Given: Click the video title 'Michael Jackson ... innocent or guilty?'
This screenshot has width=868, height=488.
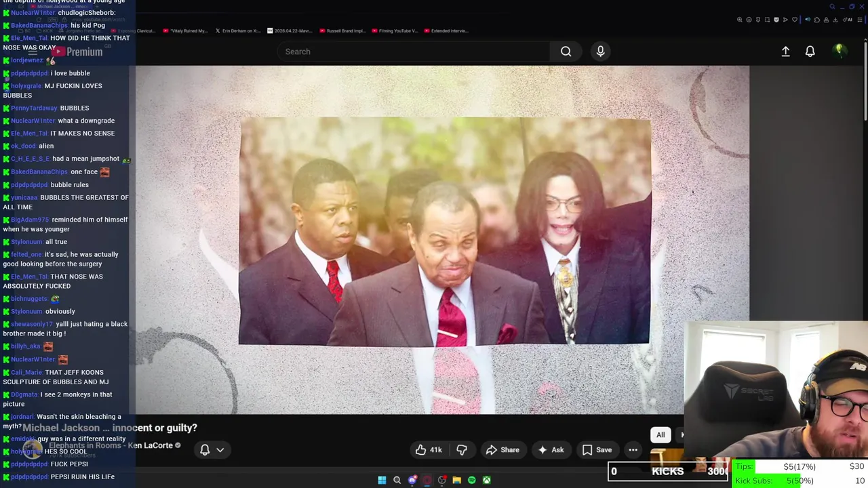Looking at the screenshot, I should (x=110, y=428).
